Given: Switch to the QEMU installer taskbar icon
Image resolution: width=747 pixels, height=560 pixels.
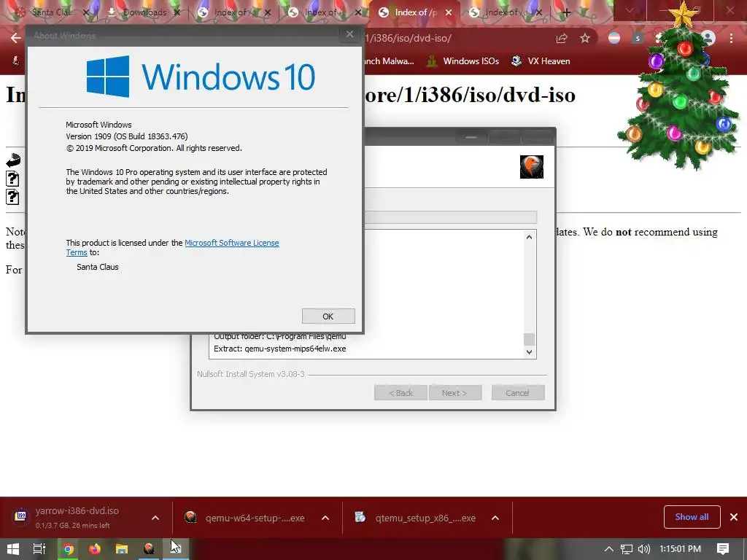Looking at the screenshot, I should click(x=149, y=549).
